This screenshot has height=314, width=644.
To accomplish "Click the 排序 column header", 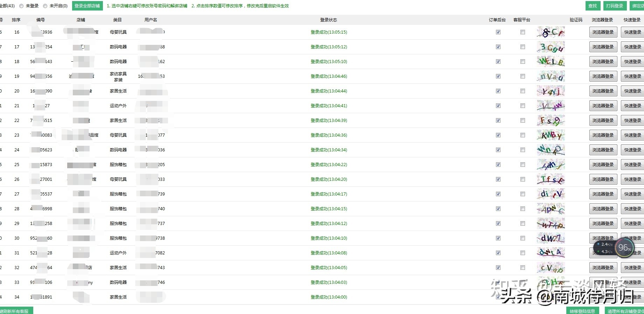I will click(x=16, y=20).
